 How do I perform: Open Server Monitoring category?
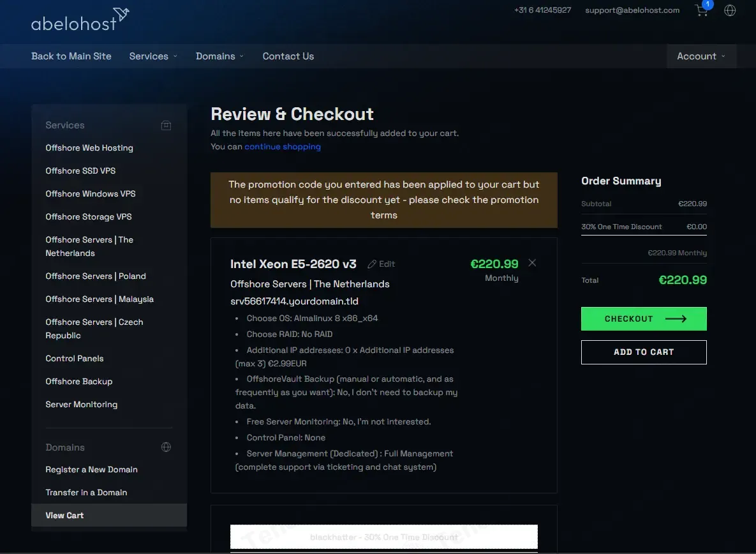[82, 405]
